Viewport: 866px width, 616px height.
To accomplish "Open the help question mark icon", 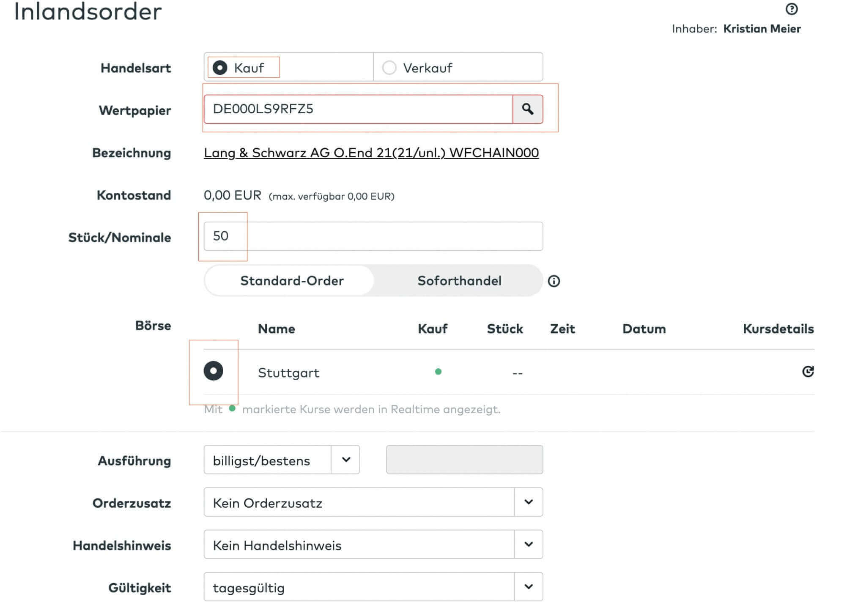I will [791, 9].
